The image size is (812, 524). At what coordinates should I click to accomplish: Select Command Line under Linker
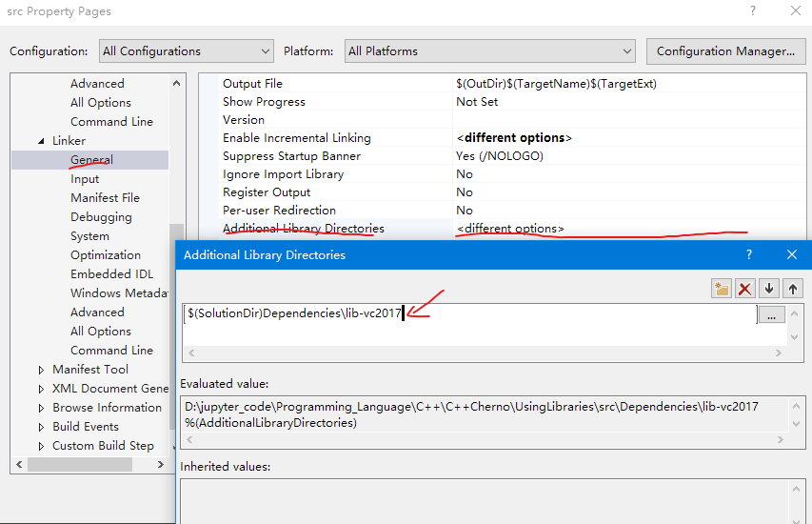[x=112, y=351]
